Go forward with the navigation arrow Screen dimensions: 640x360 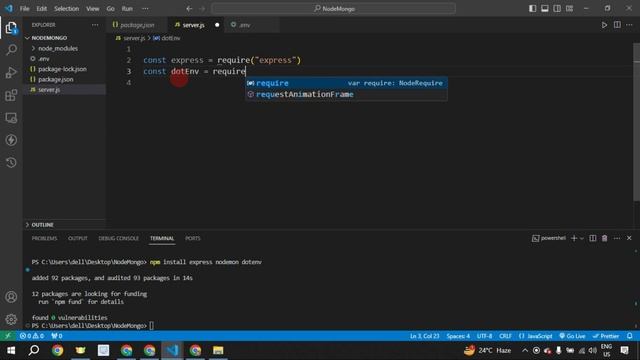pos(202,9)
